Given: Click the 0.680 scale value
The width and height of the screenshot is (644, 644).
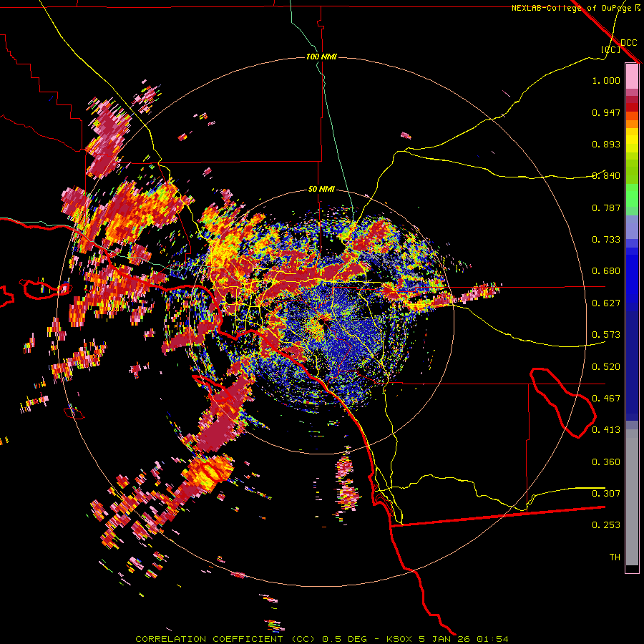Looking at the screenshot, I should click(606, 271).
